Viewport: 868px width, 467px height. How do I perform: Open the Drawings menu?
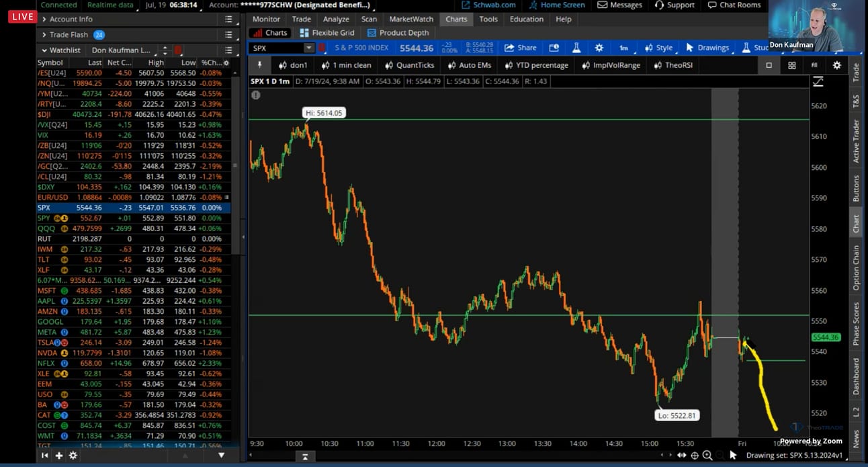click(707, 48)
